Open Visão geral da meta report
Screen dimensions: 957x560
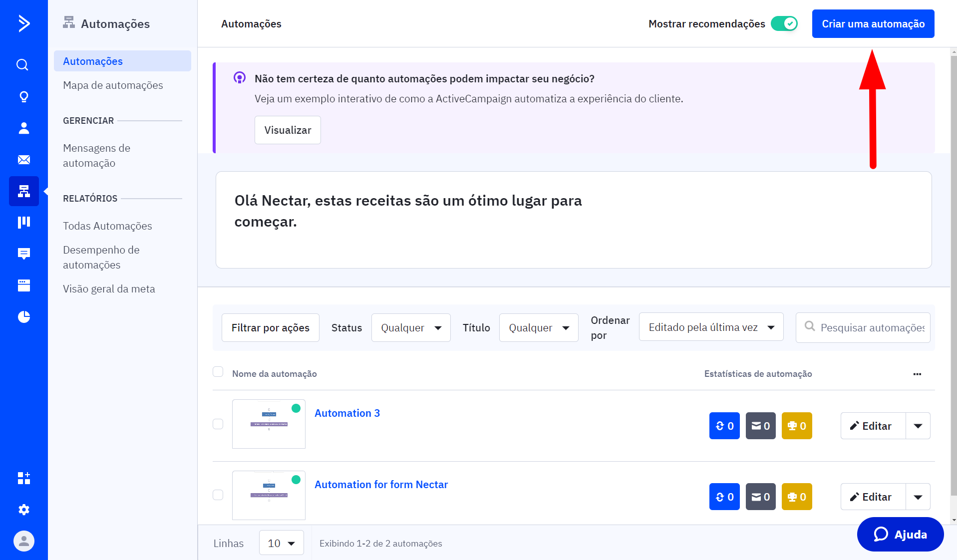pyautogui.click(x=109, y=289)
